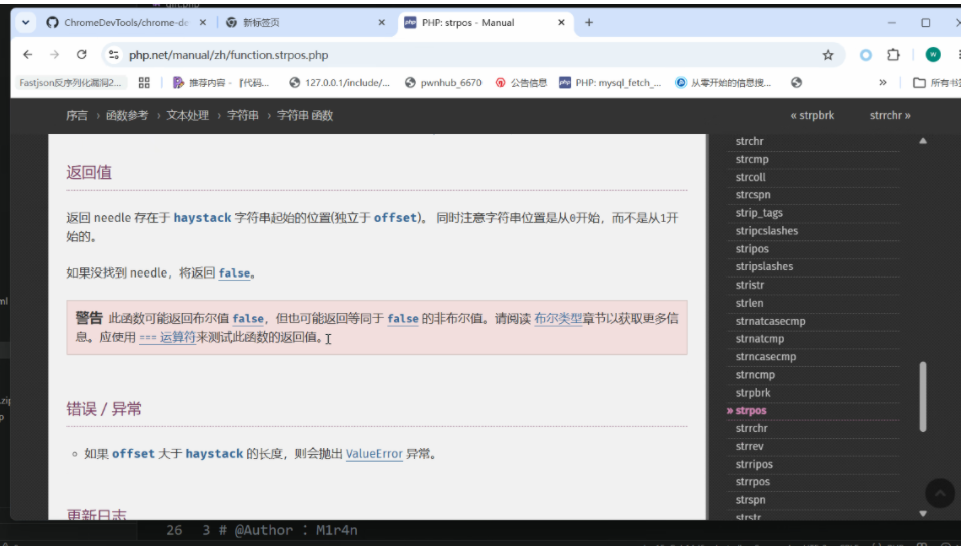The height and width of the screenshot is (551, 966).
Task: Select strcspn in the function sidebar
Action: 753,195
